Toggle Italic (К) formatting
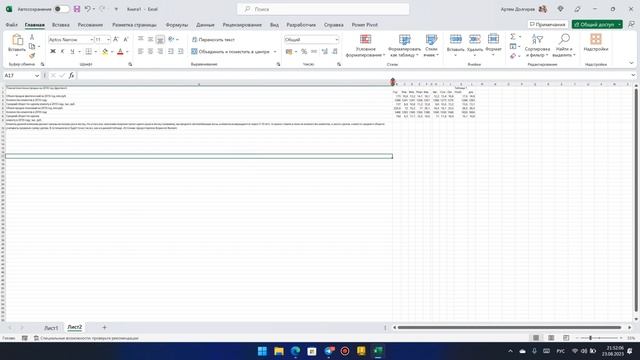Screen dimensions: 640x360 pos(62,51)
